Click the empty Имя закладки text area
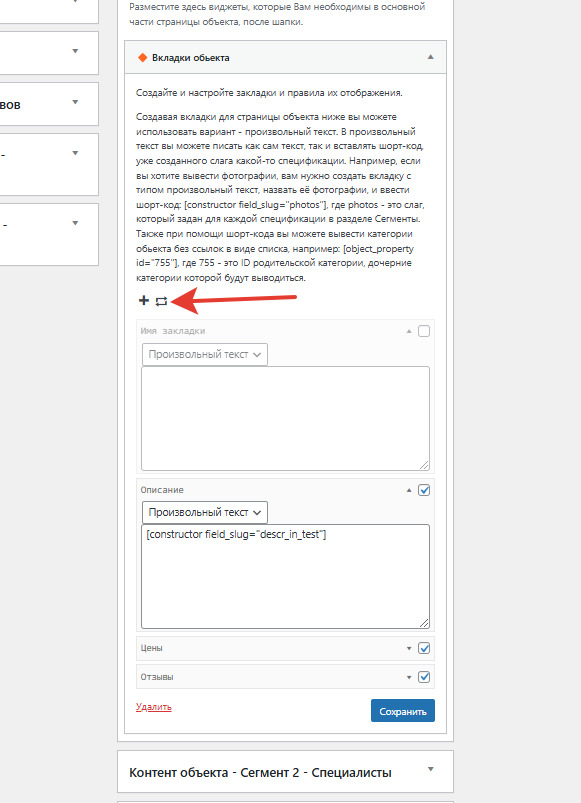The image size is (581, 803). point(285,418)
